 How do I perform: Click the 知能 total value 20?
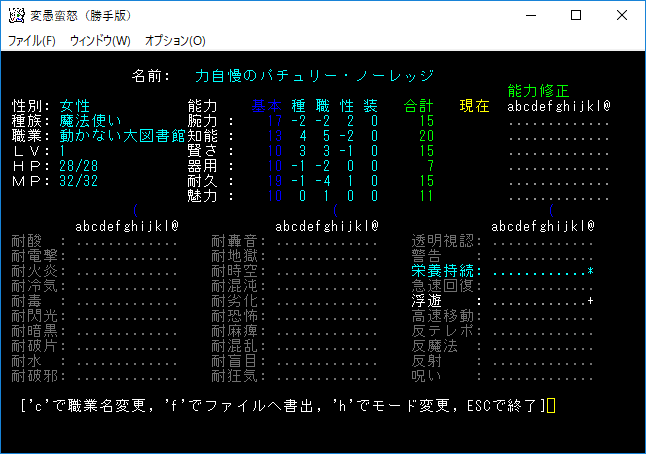point(427,136)
